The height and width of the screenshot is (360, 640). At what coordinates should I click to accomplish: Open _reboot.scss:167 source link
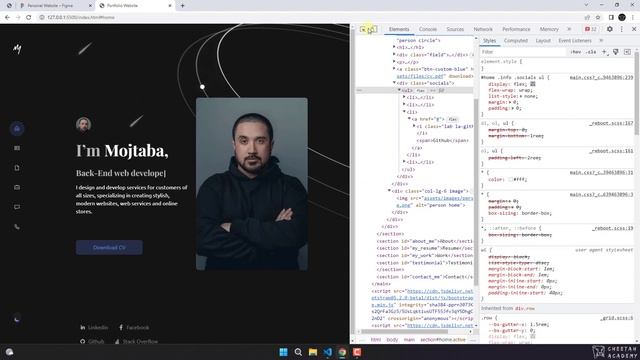tap(611, 123)
